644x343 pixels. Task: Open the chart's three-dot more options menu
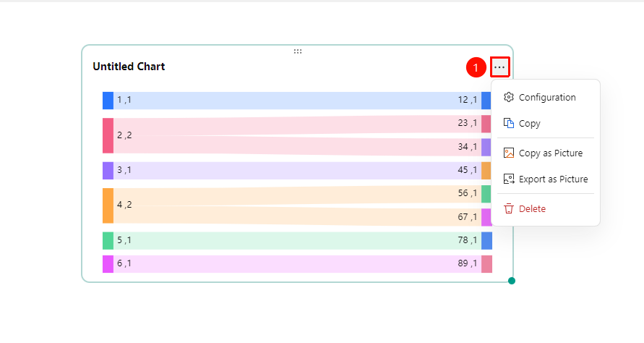tap(500, 67)
